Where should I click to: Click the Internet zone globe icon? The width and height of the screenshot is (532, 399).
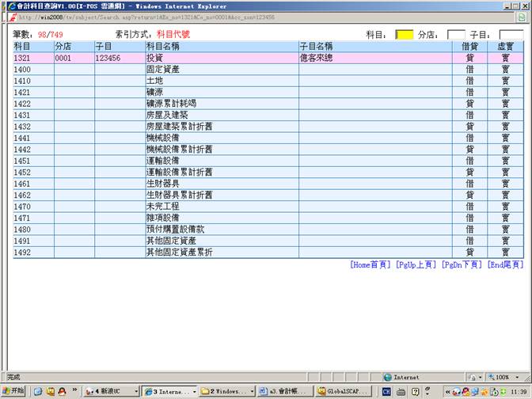pos(388,377)
